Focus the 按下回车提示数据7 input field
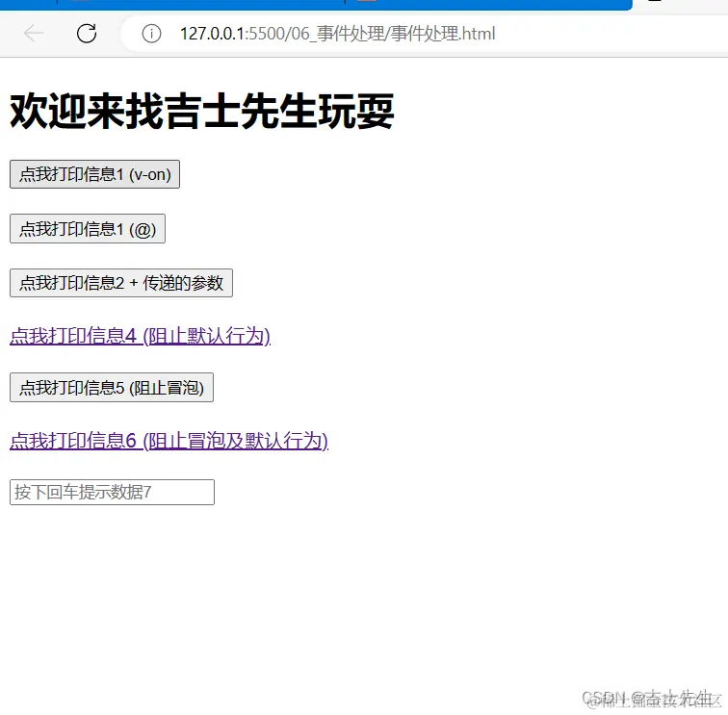Screen dimensions: 728x715 112,493
